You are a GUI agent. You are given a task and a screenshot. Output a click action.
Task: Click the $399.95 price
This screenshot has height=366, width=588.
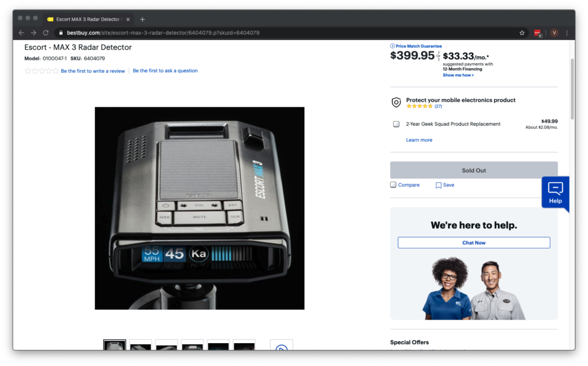[412, 56]
